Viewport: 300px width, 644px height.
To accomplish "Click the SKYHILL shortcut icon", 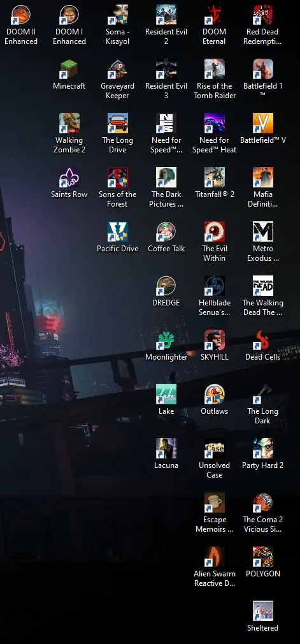I will 215,340.
